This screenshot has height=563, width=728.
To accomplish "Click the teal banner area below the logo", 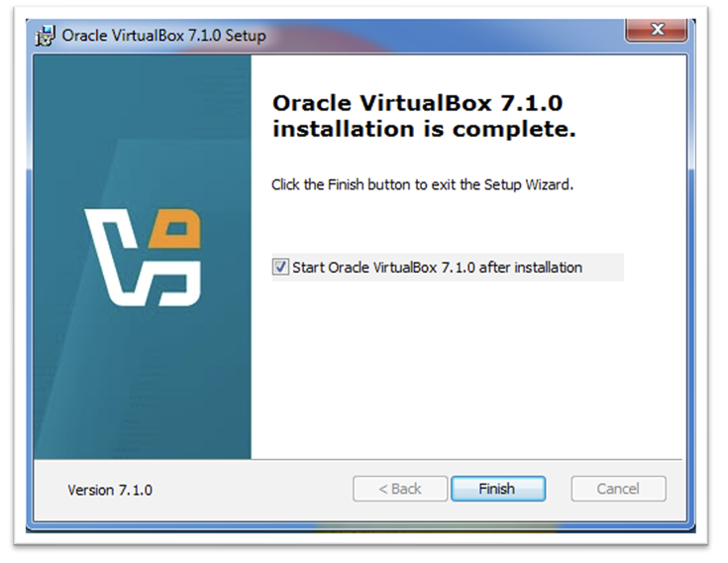I will pos(142,387).
